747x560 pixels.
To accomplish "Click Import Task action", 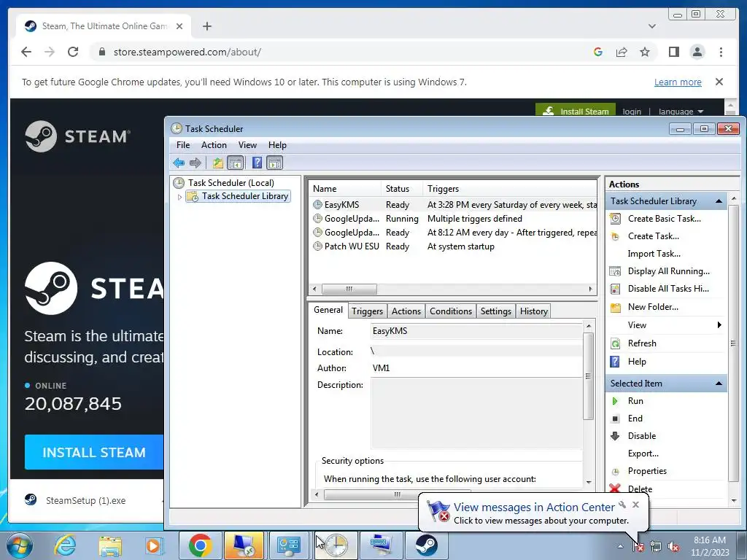I will 654,254.
